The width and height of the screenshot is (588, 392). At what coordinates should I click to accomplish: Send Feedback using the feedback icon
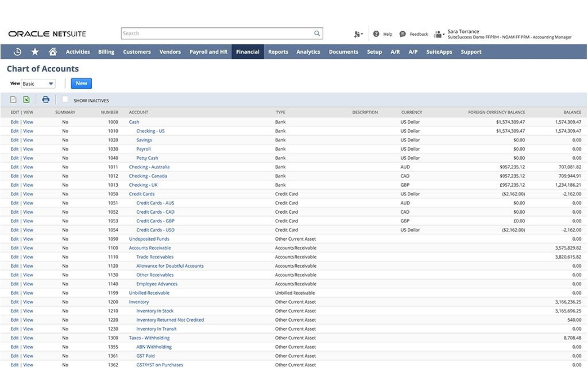pos(402,34)
